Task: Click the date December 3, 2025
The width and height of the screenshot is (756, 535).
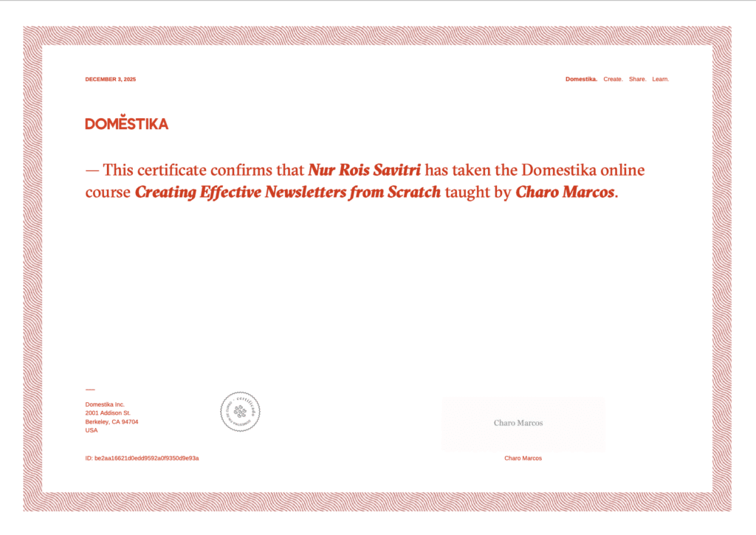Action: 111,79
